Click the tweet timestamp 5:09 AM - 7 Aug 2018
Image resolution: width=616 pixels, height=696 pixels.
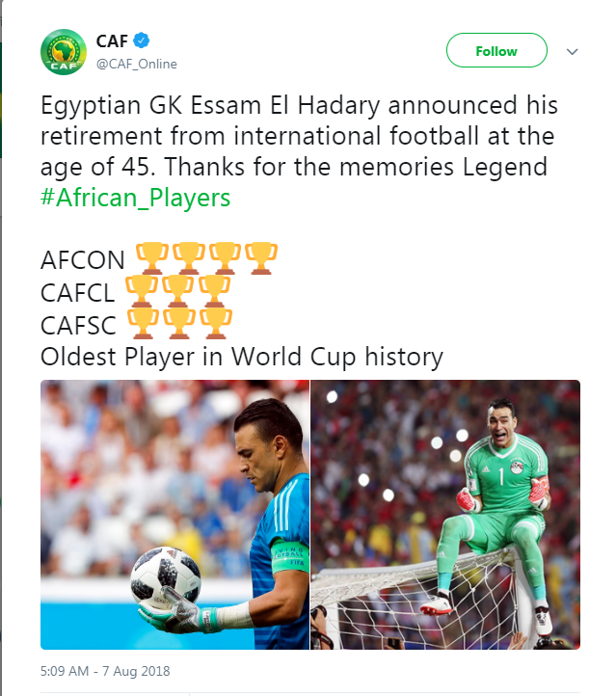[105, 671]
